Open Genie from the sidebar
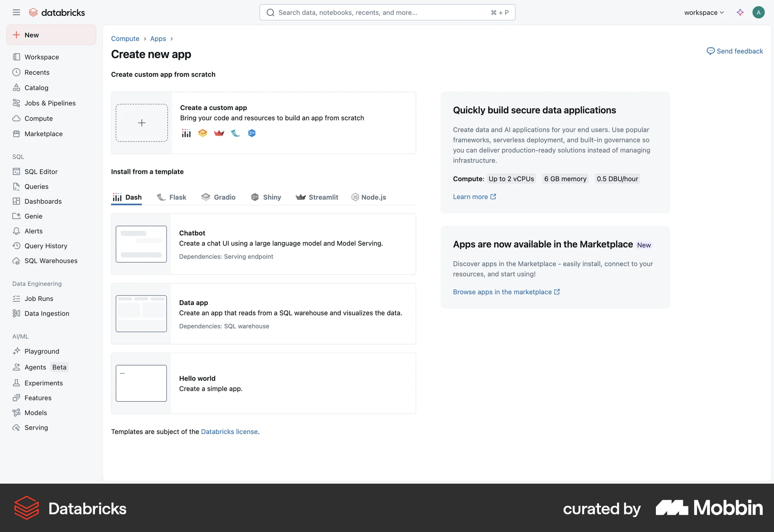The image size is (774, 532). point(33,216)
